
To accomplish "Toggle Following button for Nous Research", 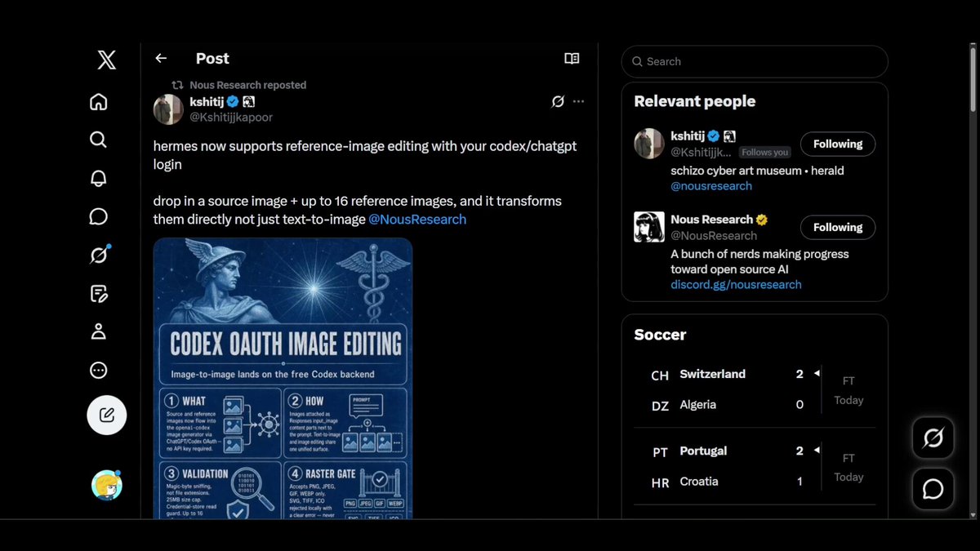I will 838,227.
